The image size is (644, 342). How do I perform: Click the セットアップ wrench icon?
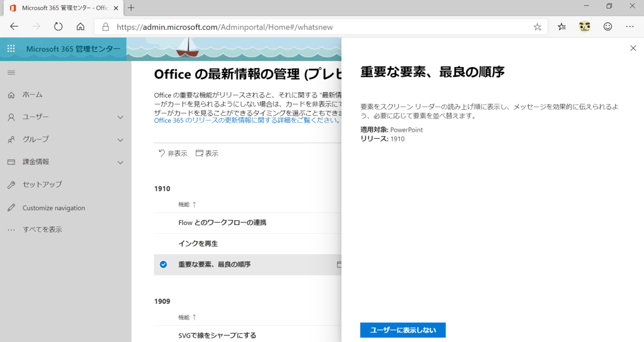[11, 184]
